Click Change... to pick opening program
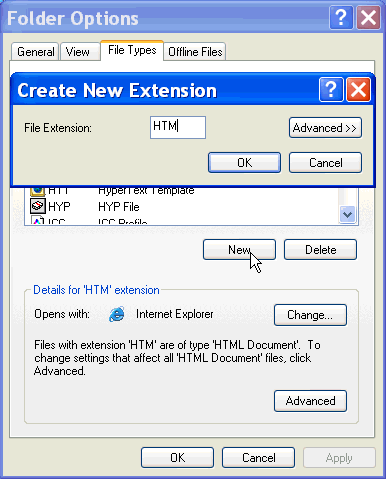Image resolution: width=386 pixels, height=479 pixels. coord(310,315)
